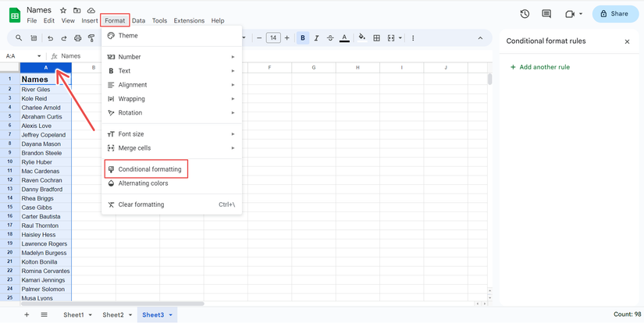This screenshot has width=644, height=323.
Task: Move document using folder icon
Action: click(x=76, y=10)
